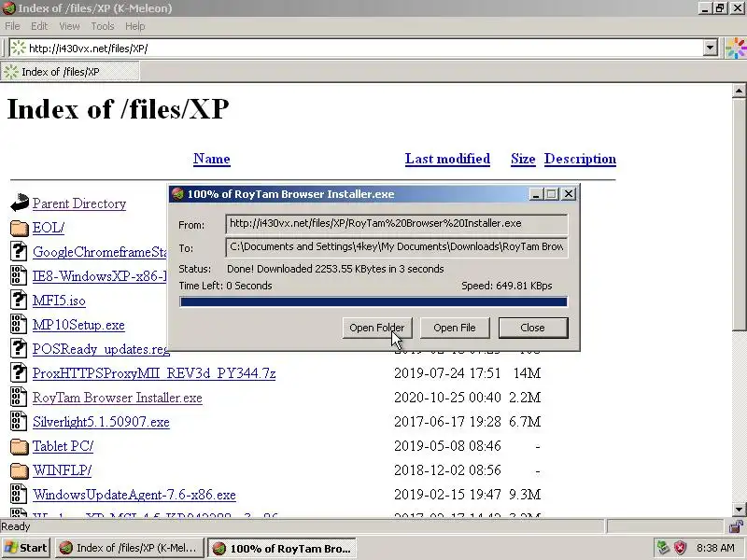Click the unknown-file icon beside GoogleChromeframe
The image size is (747, 560).
[19, 251]
